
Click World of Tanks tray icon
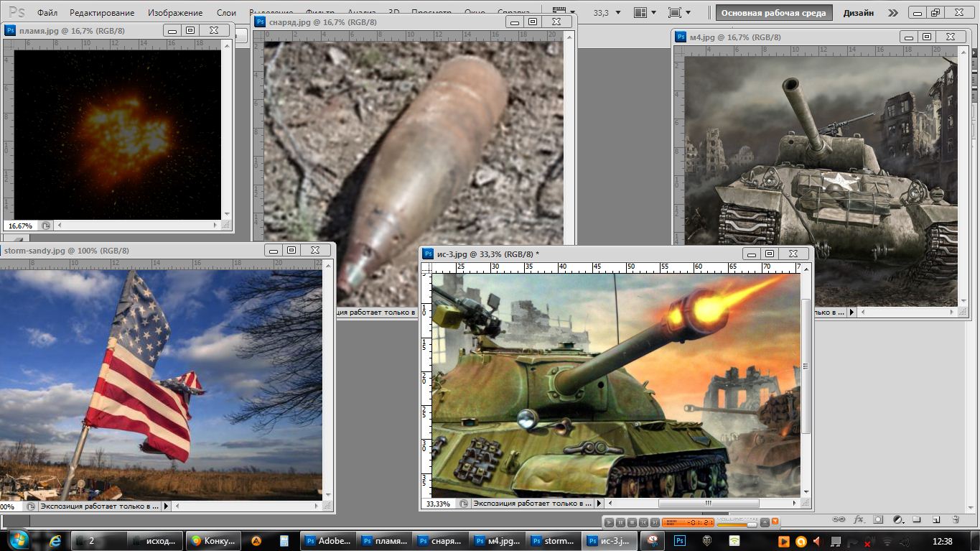point(707,541)
